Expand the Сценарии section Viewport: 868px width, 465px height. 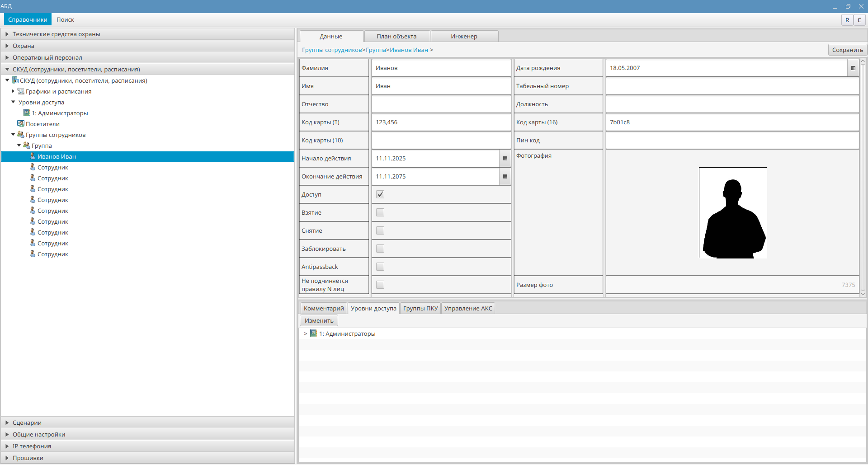point(7,423)
